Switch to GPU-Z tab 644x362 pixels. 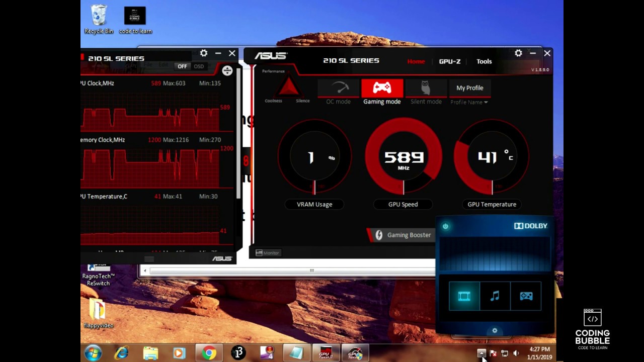(x=450, y=61)
